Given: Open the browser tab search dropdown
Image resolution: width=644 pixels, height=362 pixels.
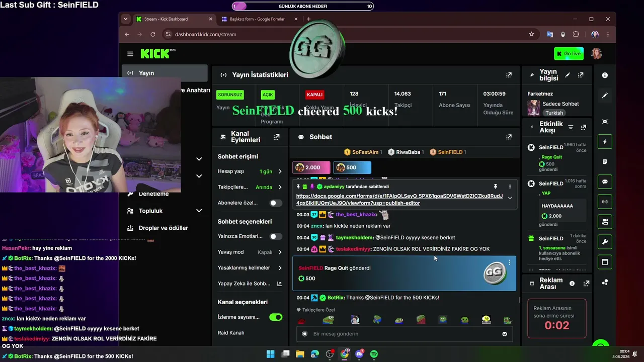Looking at the screenshot, I should point(126,19).
